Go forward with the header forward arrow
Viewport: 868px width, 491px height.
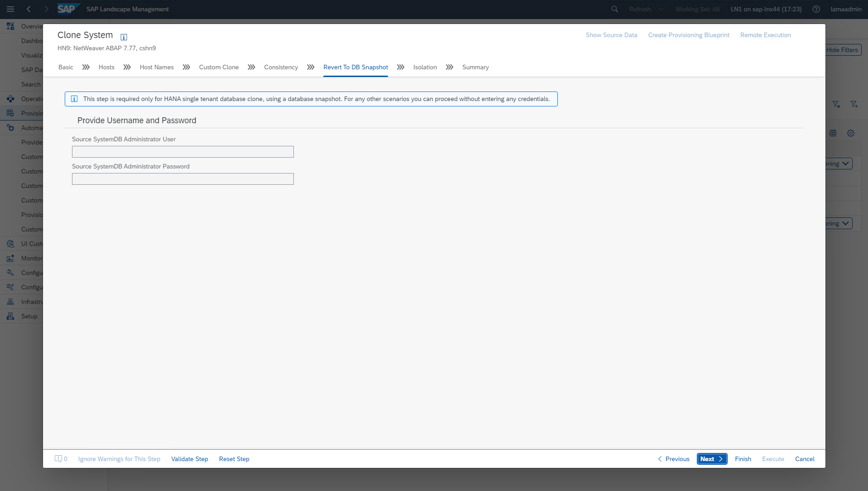click(46, 9)
